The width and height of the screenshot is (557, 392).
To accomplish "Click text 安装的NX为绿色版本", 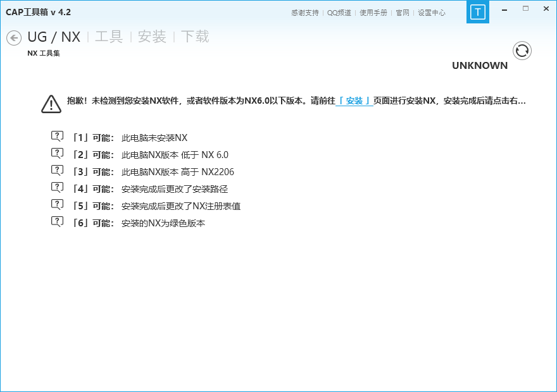I will (163, 223).
